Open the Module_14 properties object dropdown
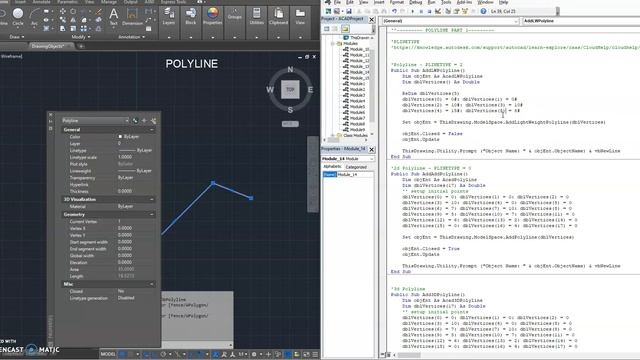The height and width of the screenshot is (360, 640). [x=347, y=159]
